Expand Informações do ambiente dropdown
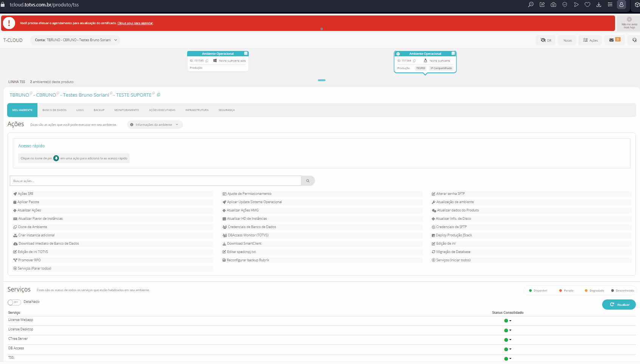The height and width of the screenshot is (364, 640). point(154,125)
